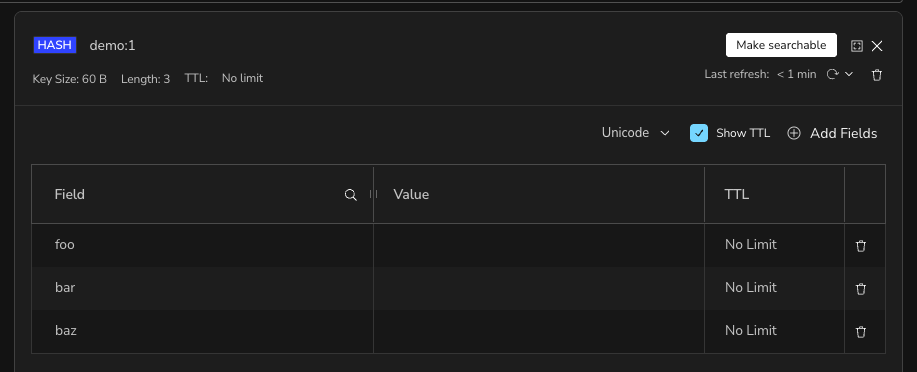This screenshot has width=917, height=372.
Task: Open full screen view of key details
Action: (857, 46)
